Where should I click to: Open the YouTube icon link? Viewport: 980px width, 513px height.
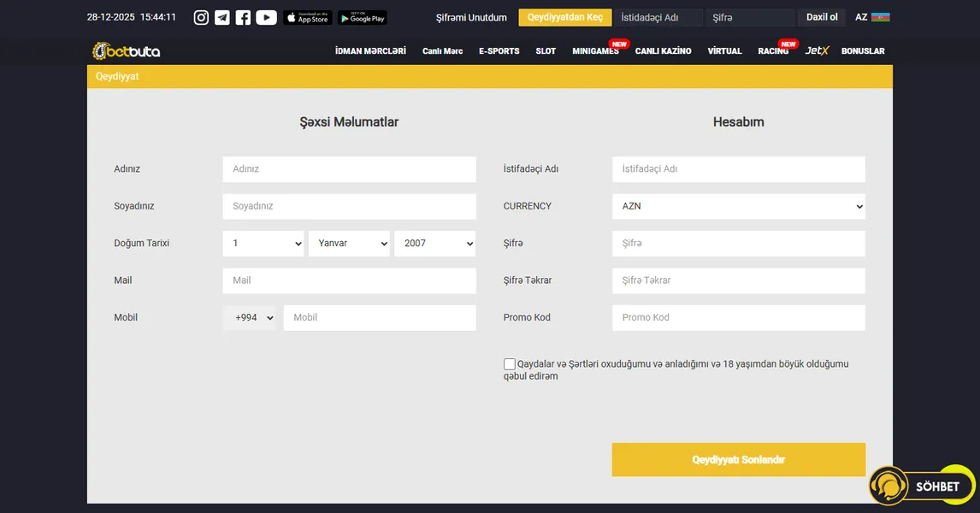coord(266,17)
